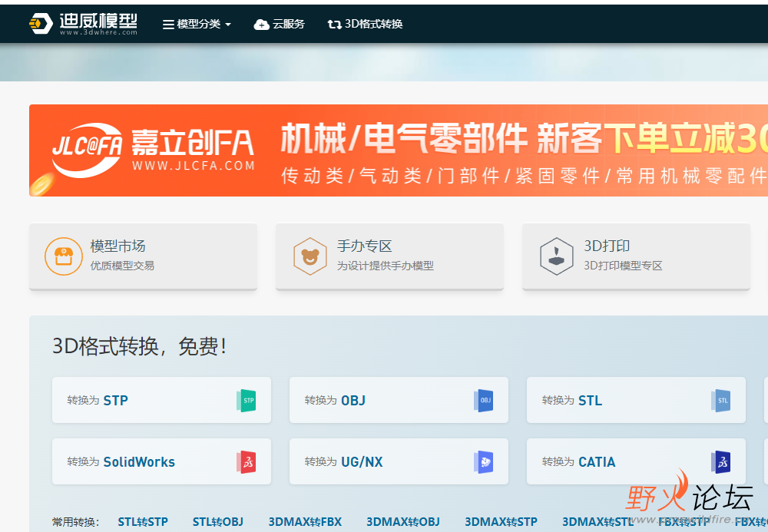Go to 3D格式转换 in the top navigation
This screenshot has height=532, width=768.
click(x=365, y=24)
